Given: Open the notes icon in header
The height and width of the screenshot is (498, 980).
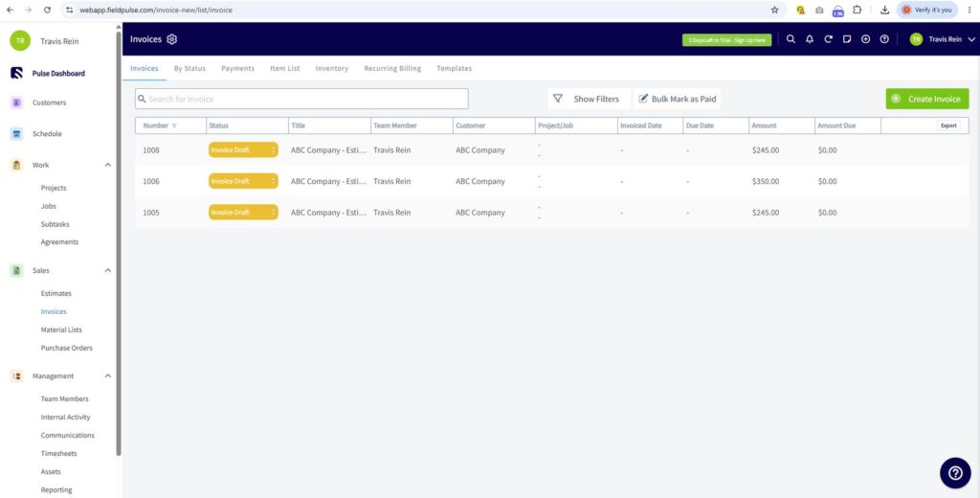Looking at the screenshot, I should pos(847,39).
